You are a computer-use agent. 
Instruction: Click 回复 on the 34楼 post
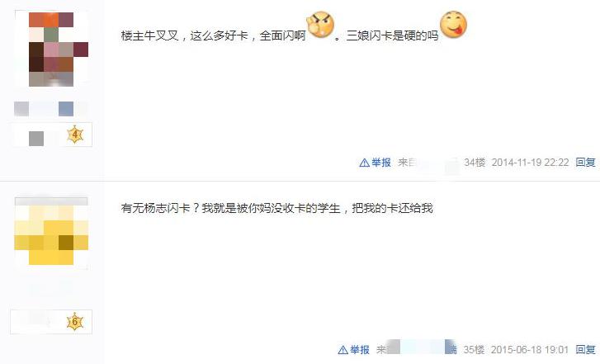(x=585, y=163)
